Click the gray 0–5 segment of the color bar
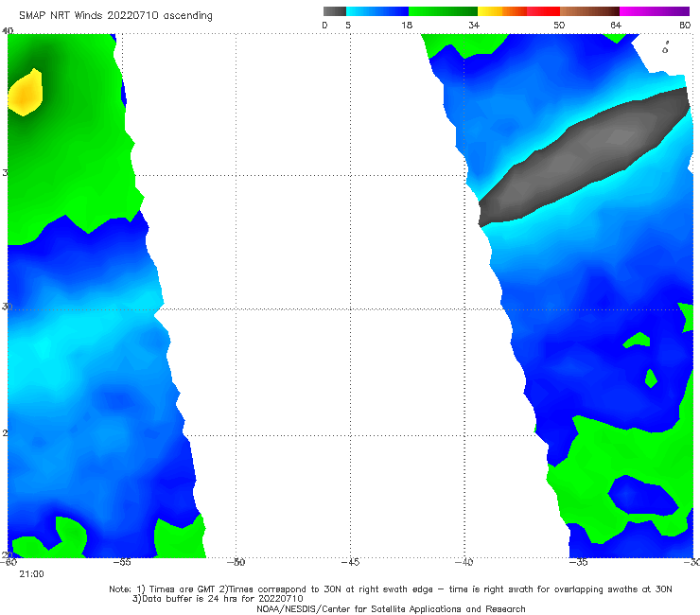This screenshot has width=700, height=615. click(x=335, y=11)
